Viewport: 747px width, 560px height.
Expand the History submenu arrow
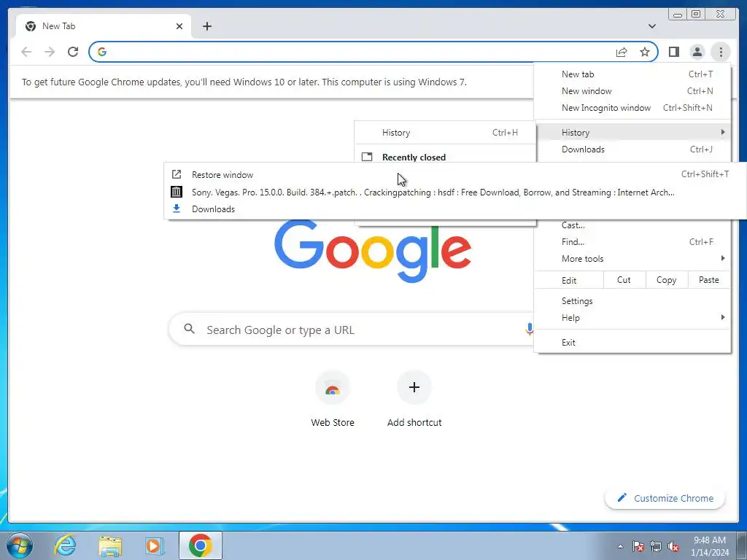(x=723, y=132)
